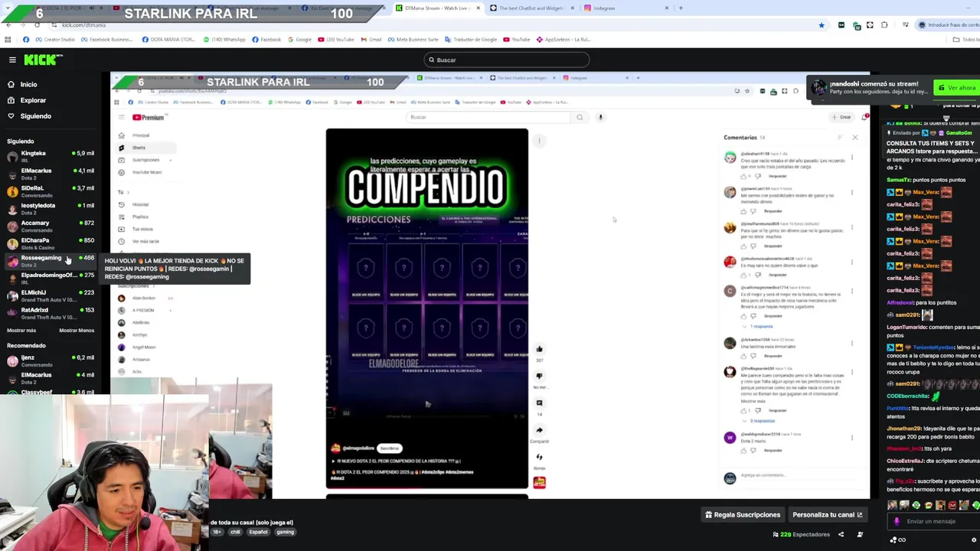Click Mostrar más under following list
The width and height of the screenshot is (980, 551).
tap(21, 331)
